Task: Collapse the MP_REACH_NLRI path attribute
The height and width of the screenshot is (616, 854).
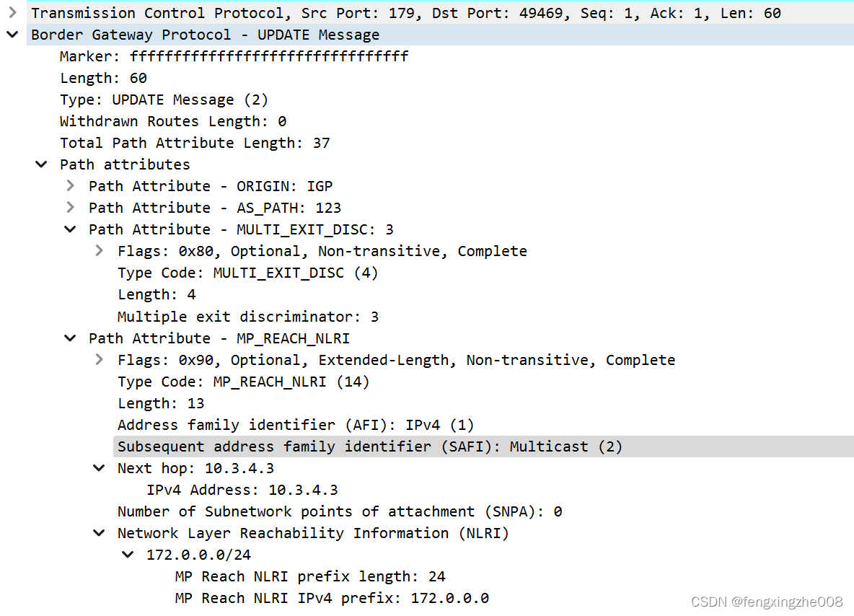Action: 70,338
